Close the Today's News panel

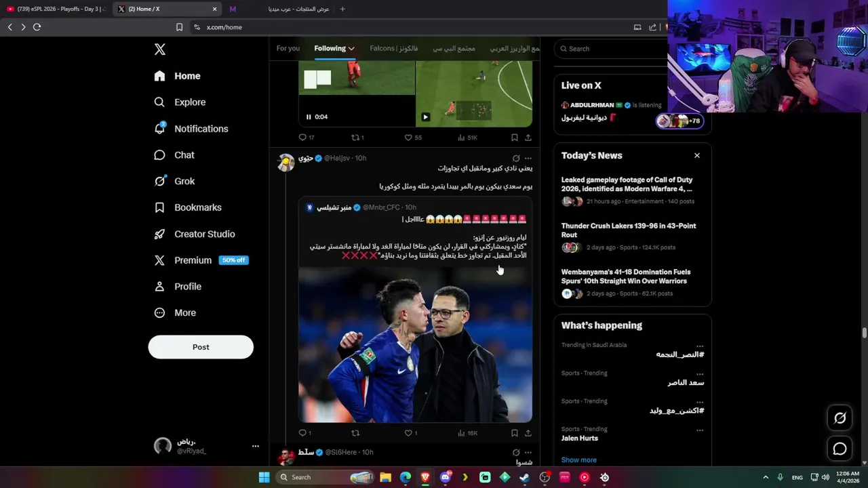pyautogui.click(x=696, y=156)
